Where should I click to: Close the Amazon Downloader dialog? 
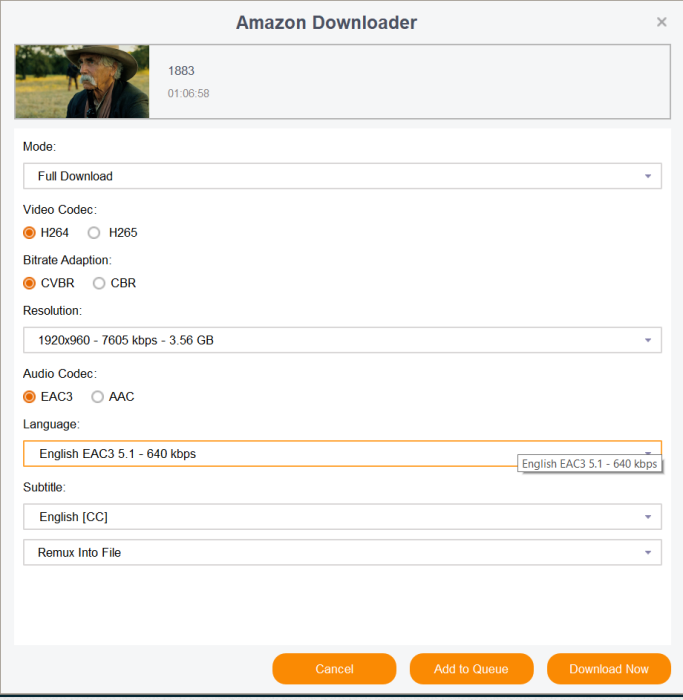[661, 22]
